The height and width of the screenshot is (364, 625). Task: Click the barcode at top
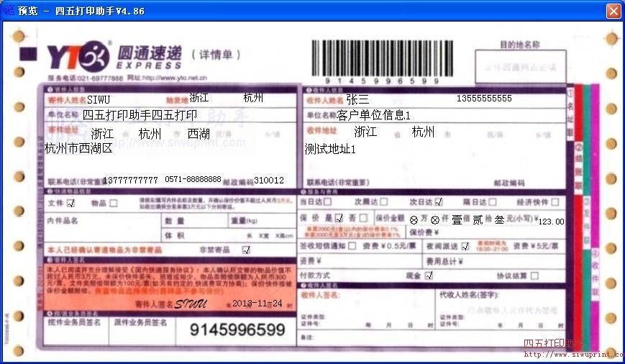tap(382, 58)
